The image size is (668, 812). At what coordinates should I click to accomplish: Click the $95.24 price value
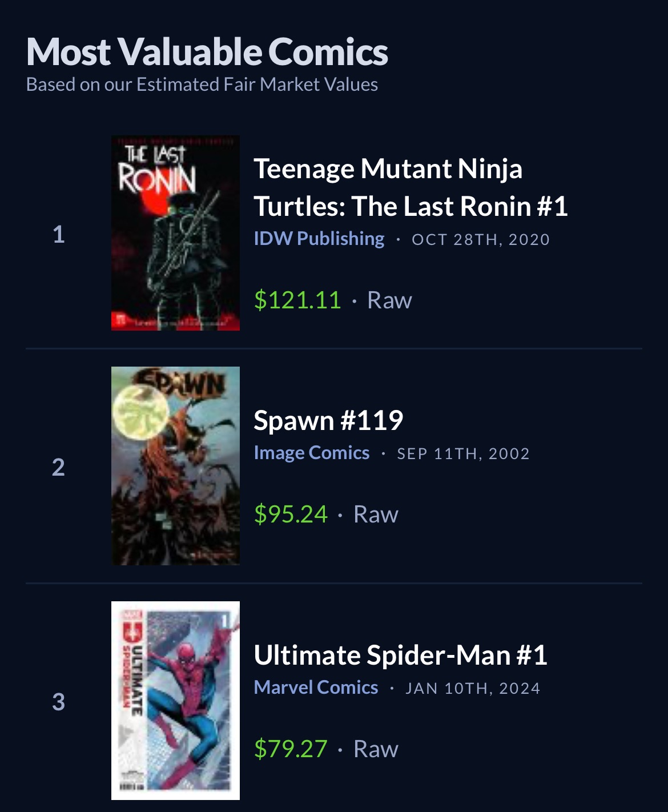(291, 514)
